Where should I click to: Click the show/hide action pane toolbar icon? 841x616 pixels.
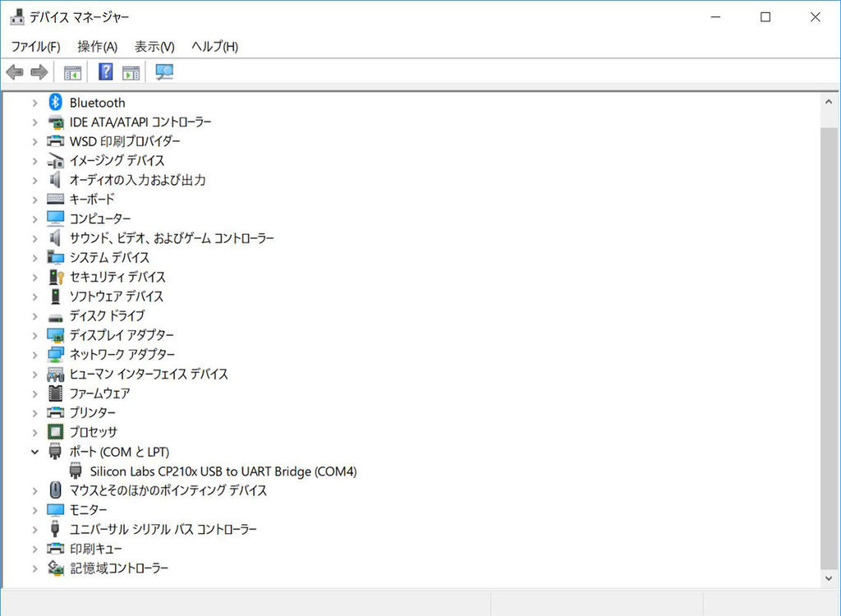131,72
